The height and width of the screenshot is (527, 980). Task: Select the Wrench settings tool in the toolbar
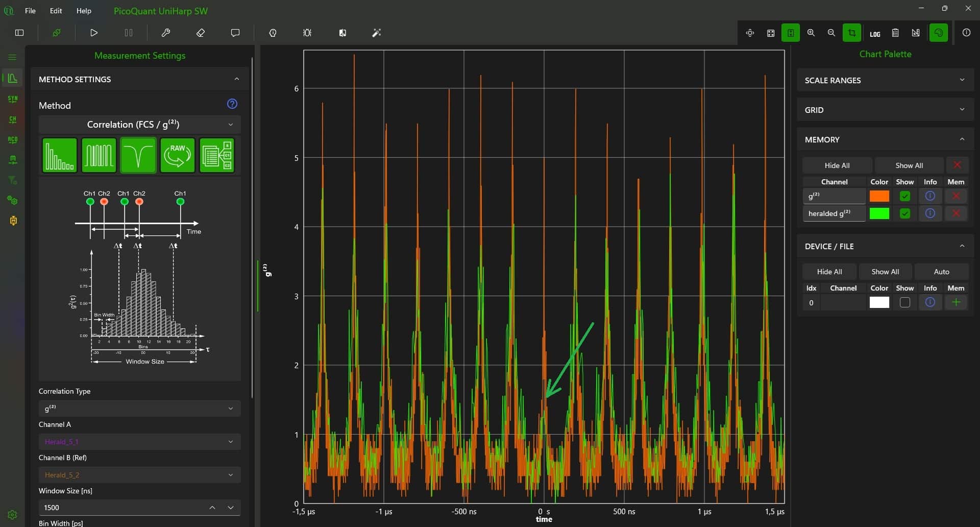tap(166, 33)
